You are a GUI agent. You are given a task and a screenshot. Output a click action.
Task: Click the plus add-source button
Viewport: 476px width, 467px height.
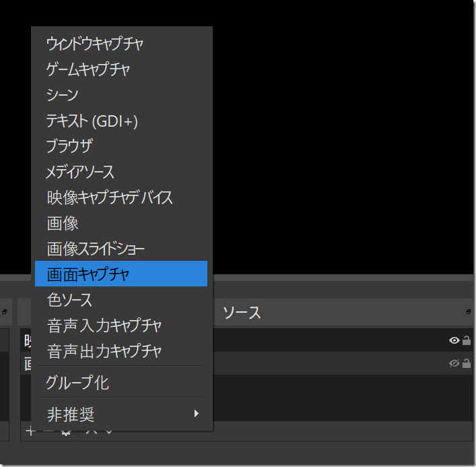coord(30,431)
